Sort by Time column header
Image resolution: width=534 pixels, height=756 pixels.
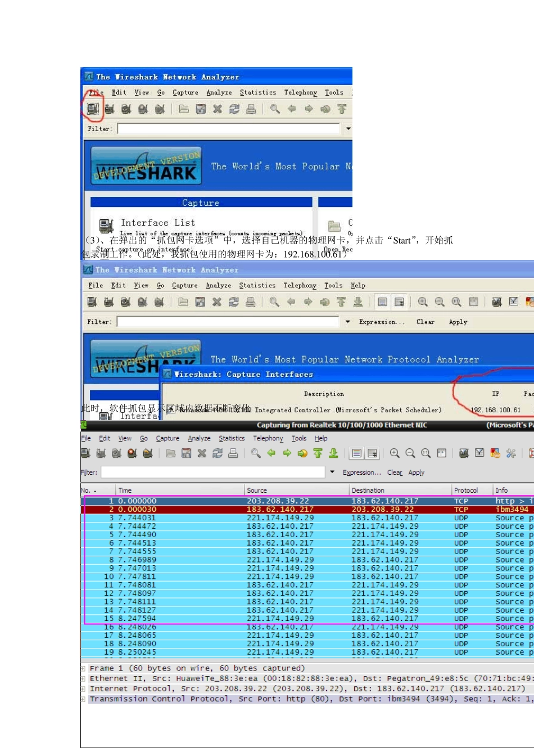coord(180,490)
